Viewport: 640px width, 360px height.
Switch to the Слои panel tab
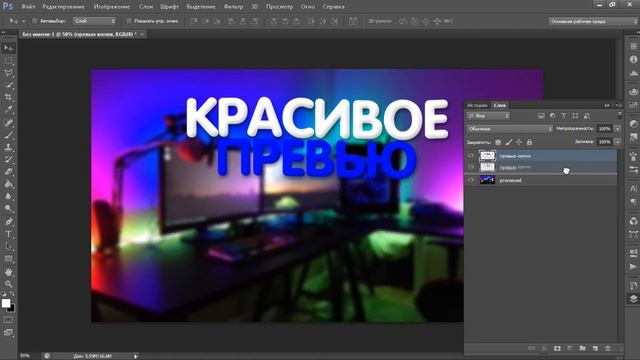coord(500,105)
